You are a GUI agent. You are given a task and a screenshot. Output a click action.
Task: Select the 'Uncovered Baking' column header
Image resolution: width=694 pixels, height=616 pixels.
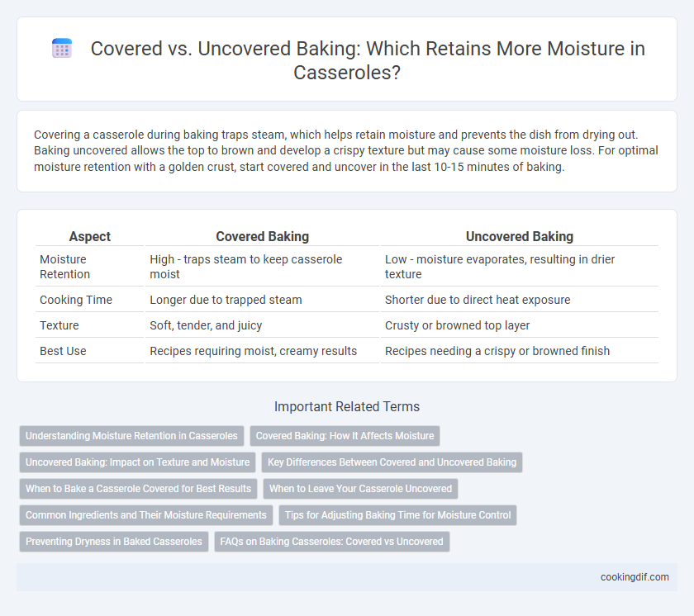coord(520,237)
